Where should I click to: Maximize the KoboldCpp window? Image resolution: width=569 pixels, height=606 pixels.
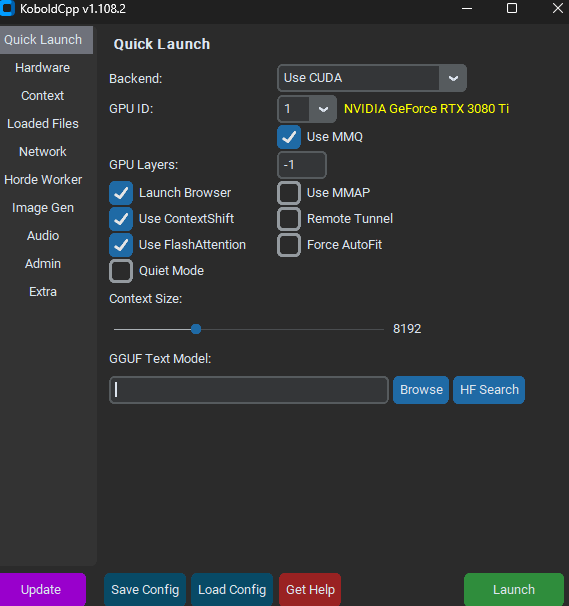512,8
